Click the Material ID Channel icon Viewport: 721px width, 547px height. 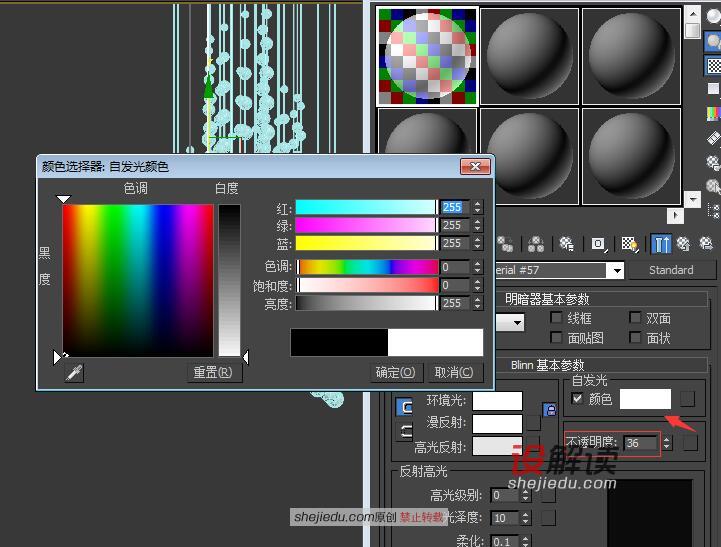(x=598, y=244)
